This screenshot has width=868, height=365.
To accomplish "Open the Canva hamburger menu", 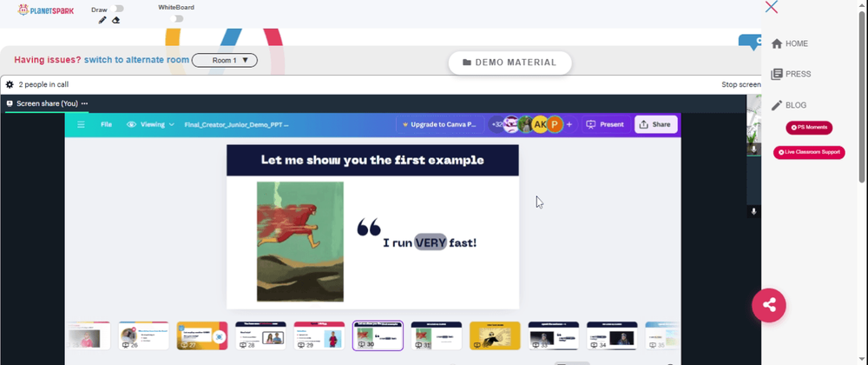I will click(x=81, y=124).
